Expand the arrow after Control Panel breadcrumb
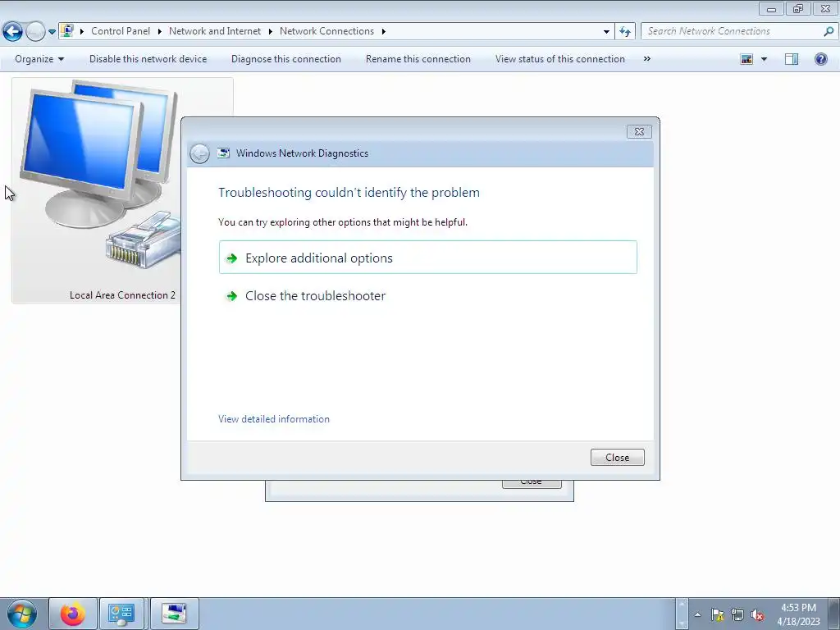Image resolution: width=840 pixels, height=630 pixels. pos(160,32)
